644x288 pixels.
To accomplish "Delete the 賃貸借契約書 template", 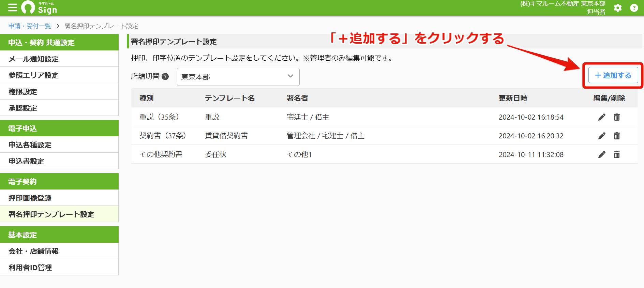I will (x=617, y=136).
